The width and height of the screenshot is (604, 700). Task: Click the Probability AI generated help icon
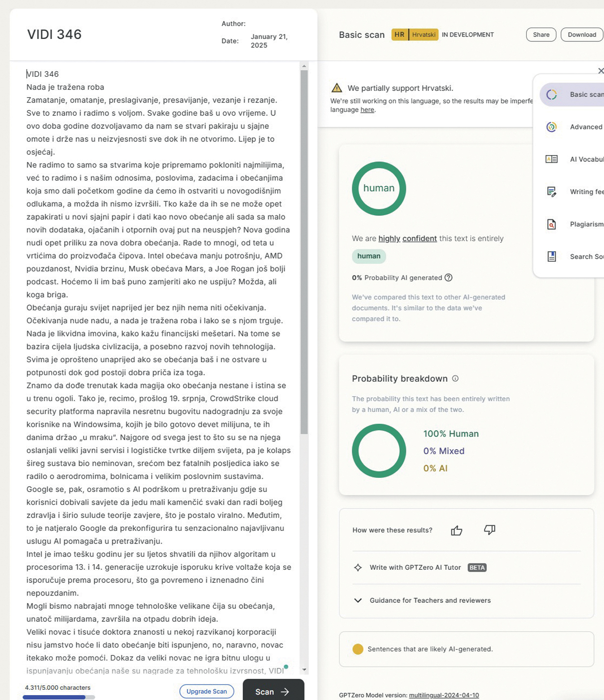point(448,278)
